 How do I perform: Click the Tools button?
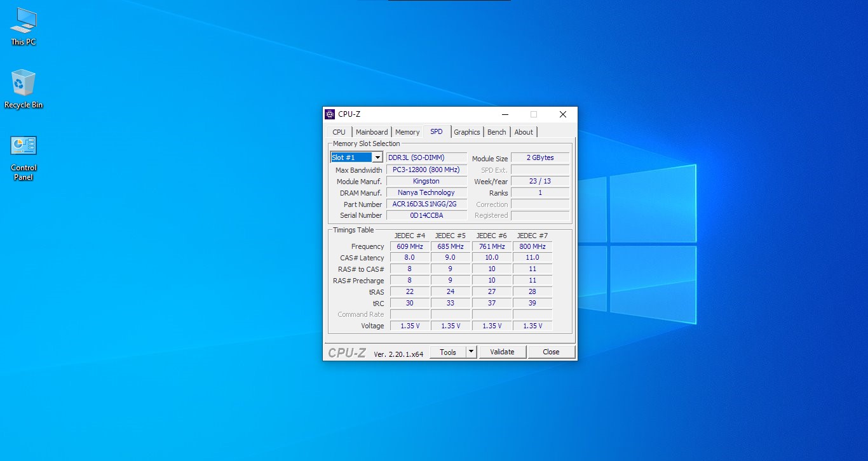pyautogui.click(x=448, y=352)
